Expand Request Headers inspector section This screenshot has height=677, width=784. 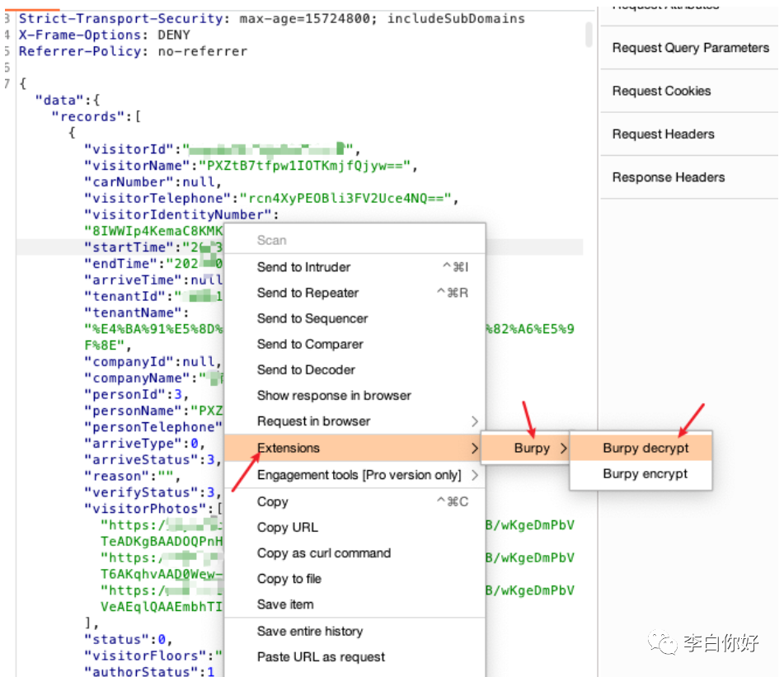(x=689, y=134)
